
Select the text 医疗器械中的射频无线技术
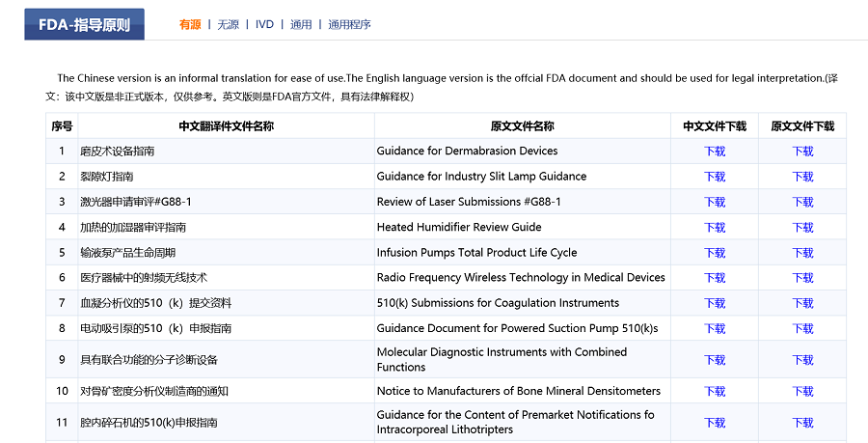click(x=144, y=278)
